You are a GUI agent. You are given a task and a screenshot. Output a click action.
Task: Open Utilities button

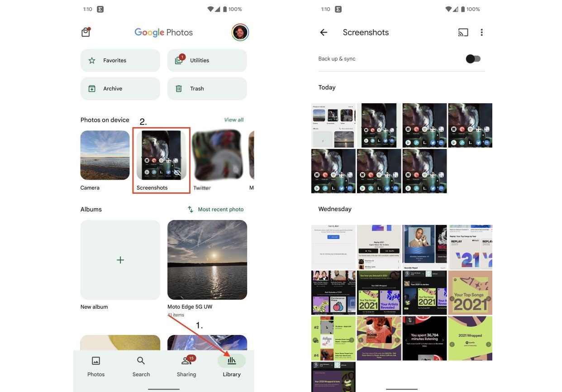tap(207, 60)
